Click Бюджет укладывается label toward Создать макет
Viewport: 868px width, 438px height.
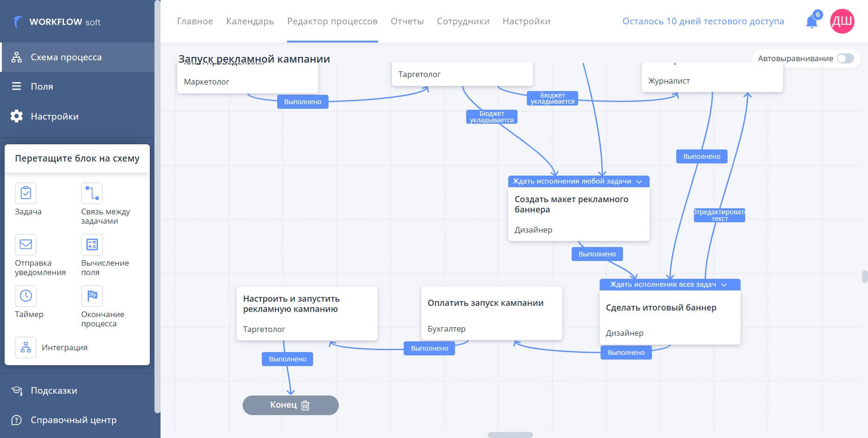492,117
